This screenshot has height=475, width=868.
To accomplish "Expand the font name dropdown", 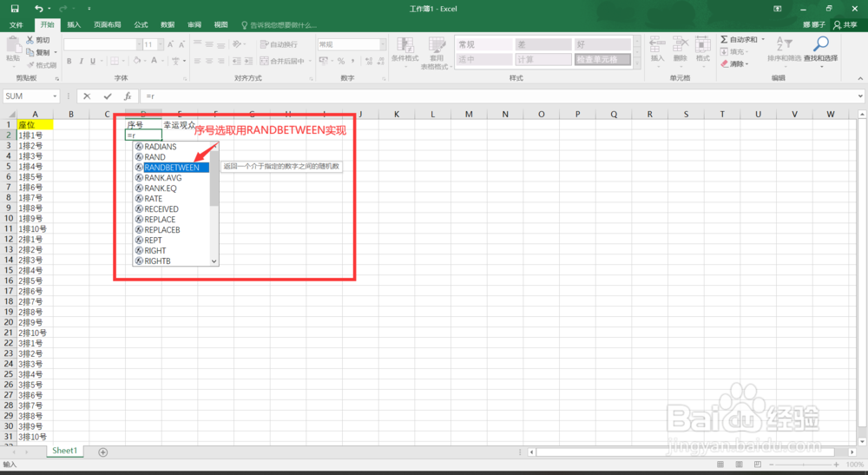I will (139, 44).
